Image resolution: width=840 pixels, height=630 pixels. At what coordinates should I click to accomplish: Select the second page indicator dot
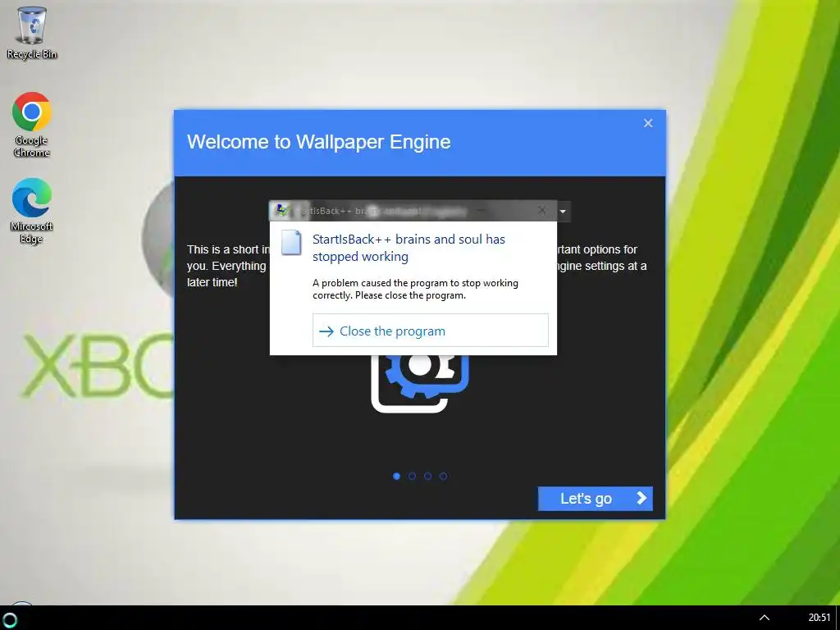412,476
